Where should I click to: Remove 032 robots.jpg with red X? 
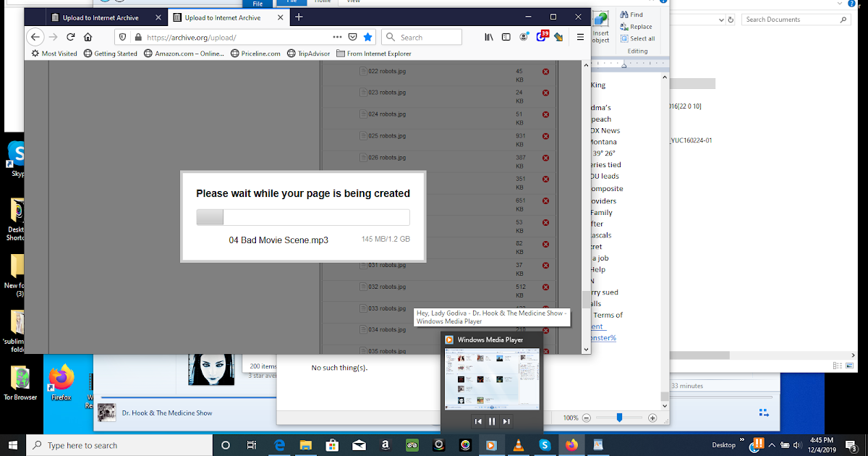(x=545, y=287)
